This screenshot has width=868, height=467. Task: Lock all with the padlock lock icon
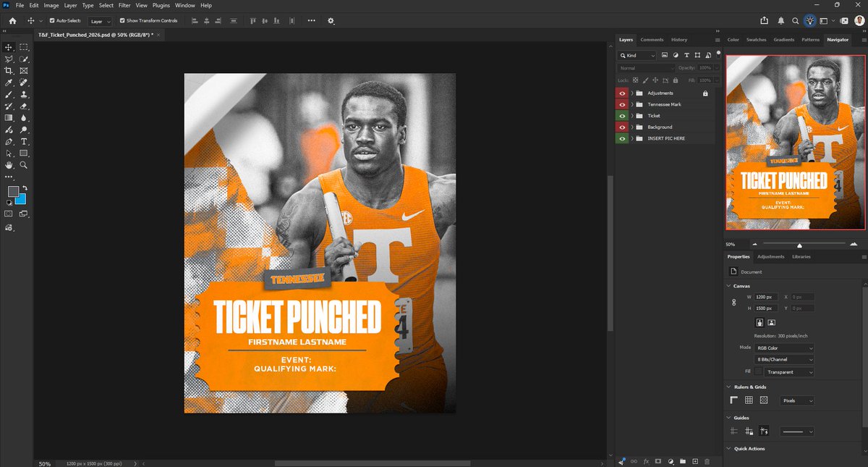coord(675,80)
